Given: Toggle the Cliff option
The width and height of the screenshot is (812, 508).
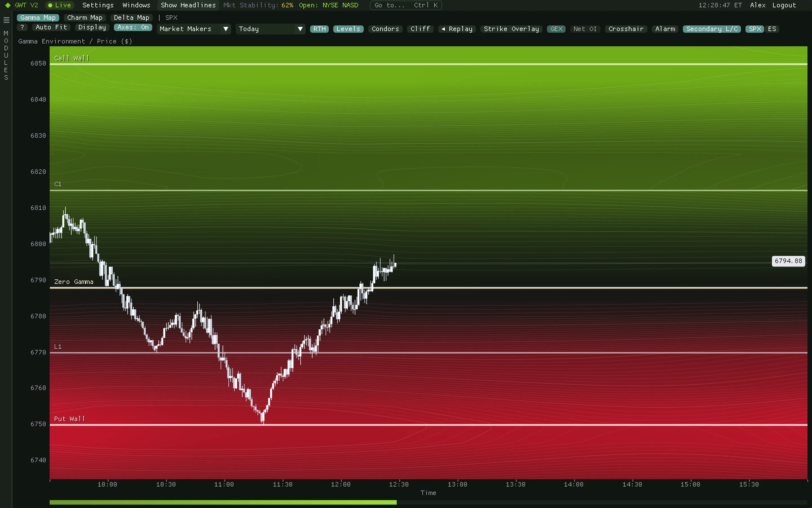Looking at the screenshot, I should click(x=420, y=29).
